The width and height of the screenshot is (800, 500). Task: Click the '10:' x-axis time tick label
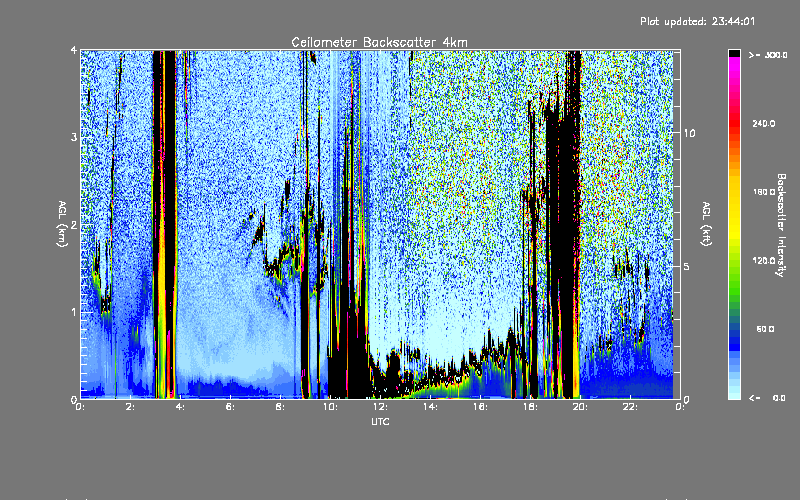(330, 407)
